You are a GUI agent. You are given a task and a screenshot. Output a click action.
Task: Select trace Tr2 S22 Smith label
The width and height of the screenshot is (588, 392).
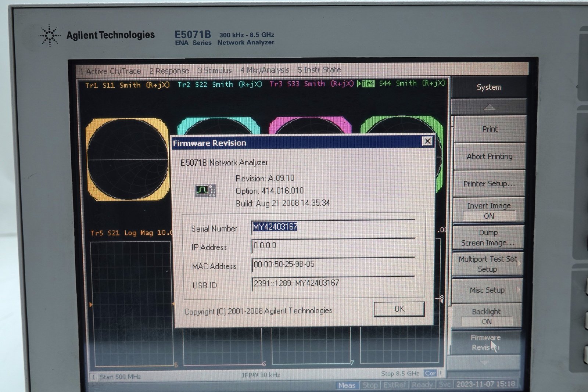(x=219, y=84)
